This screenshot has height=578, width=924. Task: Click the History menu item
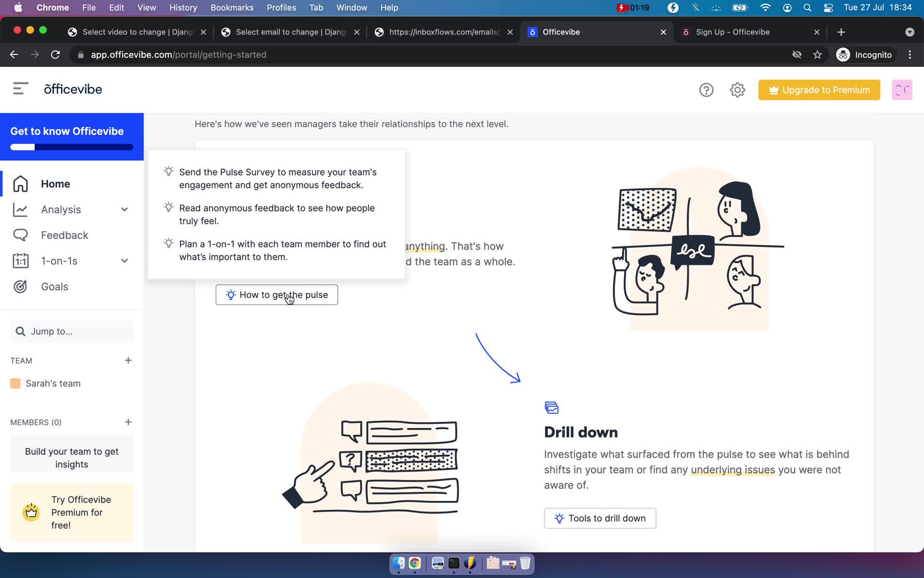coord(182,7)
